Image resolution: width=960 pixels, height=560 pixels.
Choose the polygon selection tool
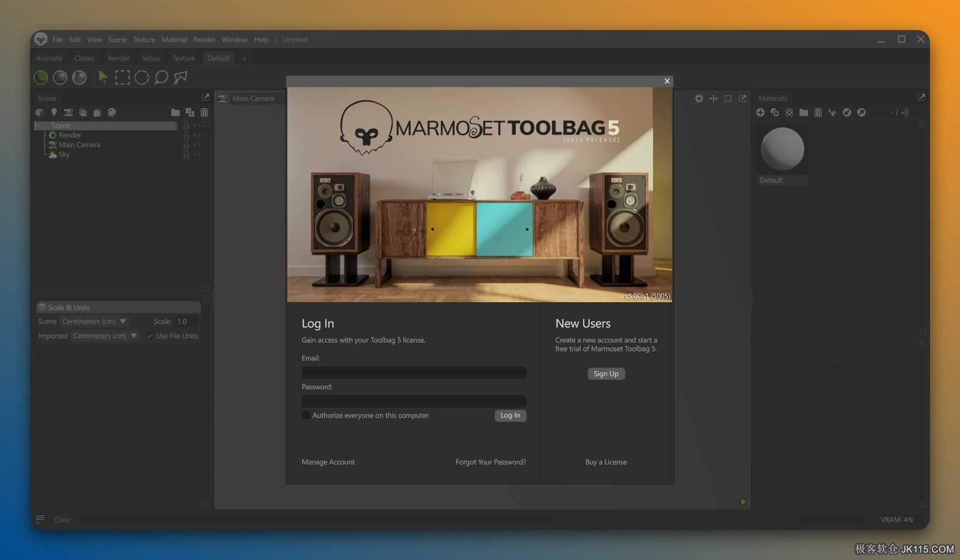[180, 78]
